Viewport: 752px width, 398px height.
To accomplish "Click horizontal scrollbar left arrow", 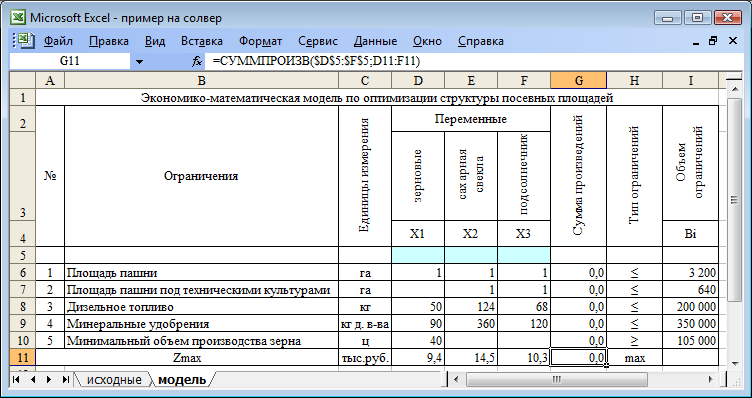I will point(456,380).
